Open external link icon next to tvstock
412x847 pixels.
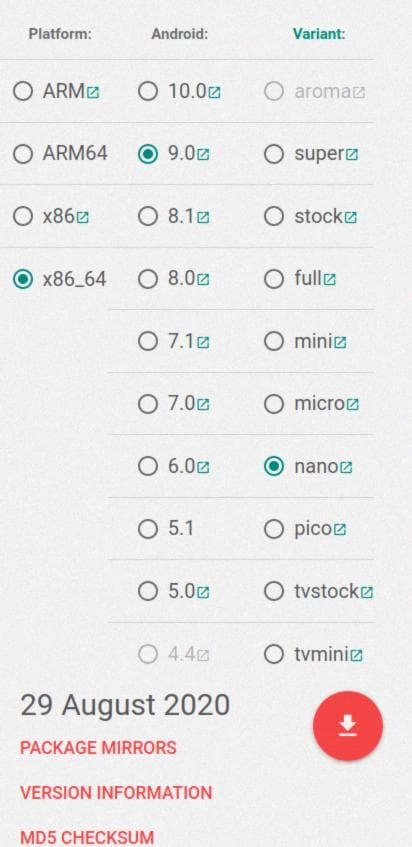coord(367,593)
